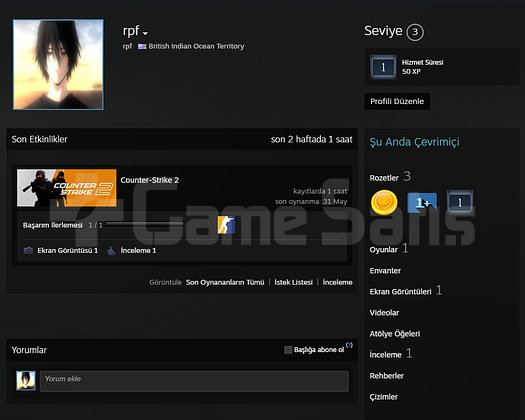525x420 pixels.
Task: Select the years of service badge under Rozetler
Action: tap(460, 202)
